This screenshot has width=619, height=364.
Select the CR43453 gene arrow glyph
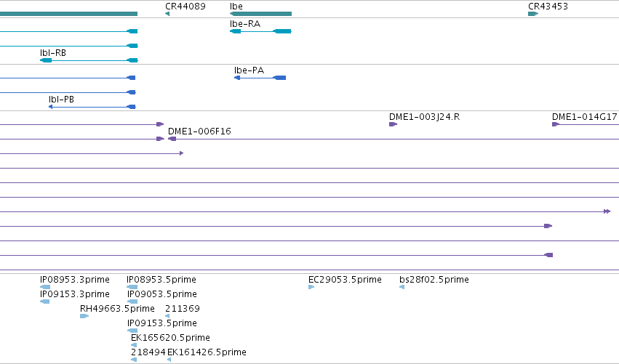[x=533, y=14]
